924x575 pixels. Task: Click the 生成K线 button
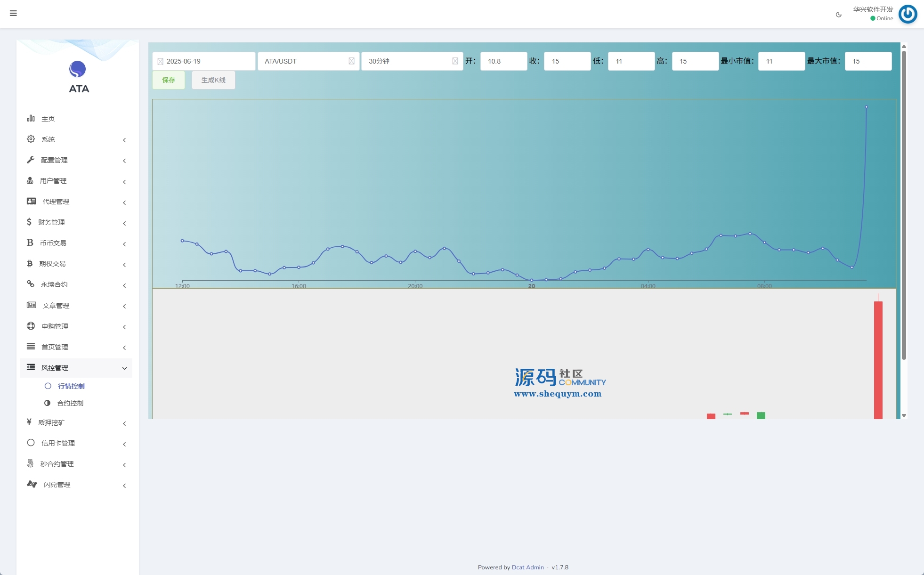click(x=213, y=80)
